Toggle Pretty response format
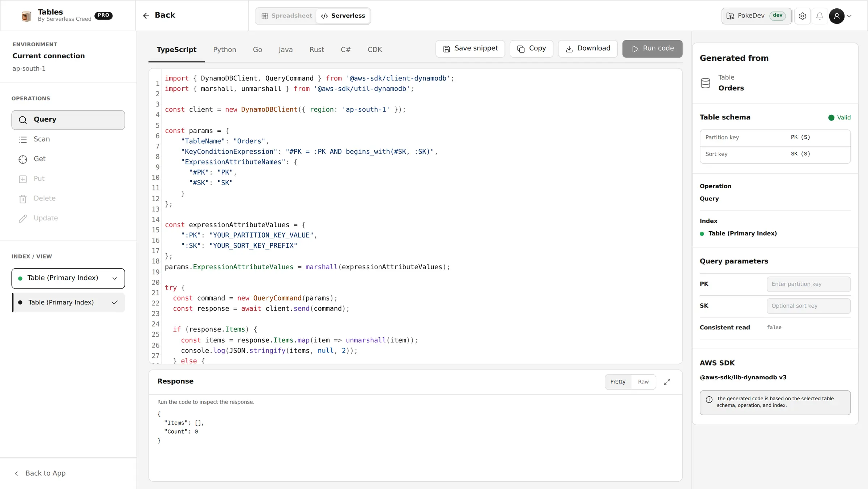 click(x=618, y=382)
